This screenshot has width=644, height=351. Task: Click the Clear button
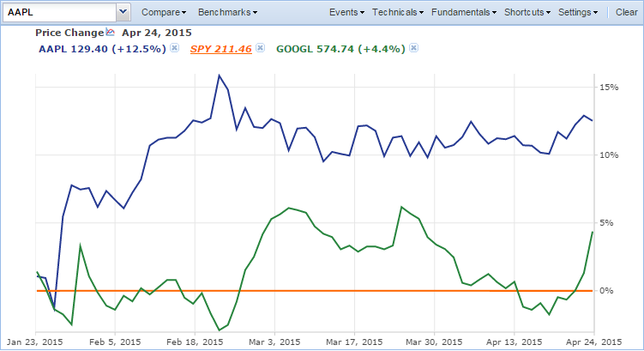pyautogui.click(x=626, y=12)
